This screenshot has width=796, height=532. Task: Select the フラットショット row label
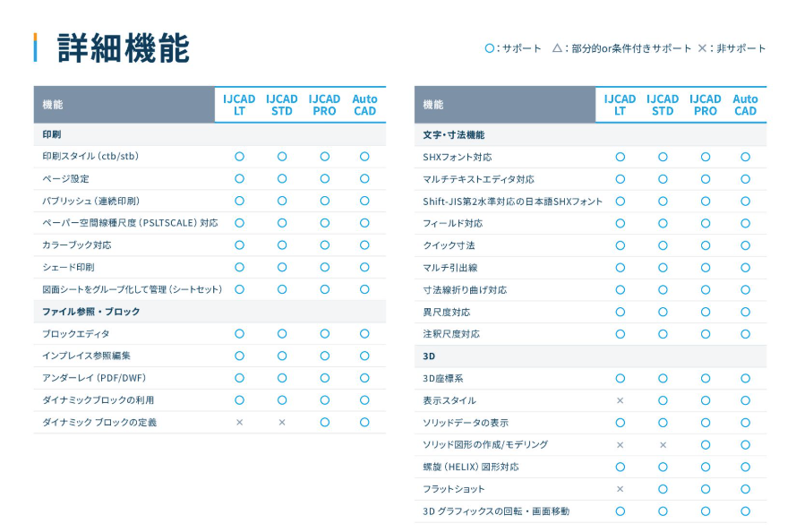454,489
